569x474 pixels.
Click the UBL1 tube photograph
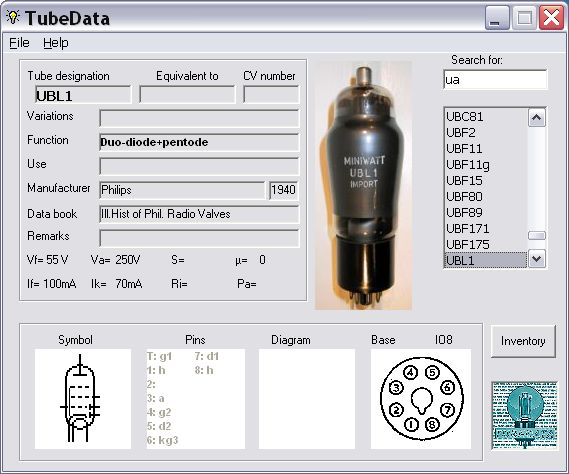(363, 185)
